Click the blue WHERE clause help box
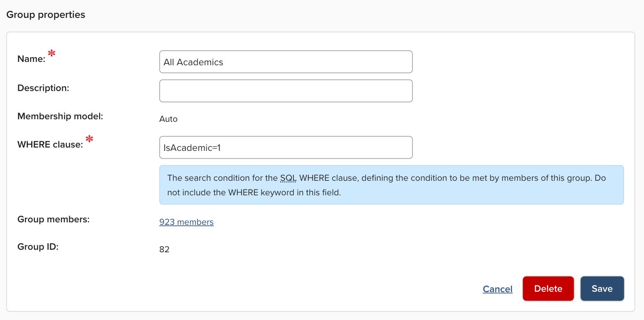 [391, 185]
